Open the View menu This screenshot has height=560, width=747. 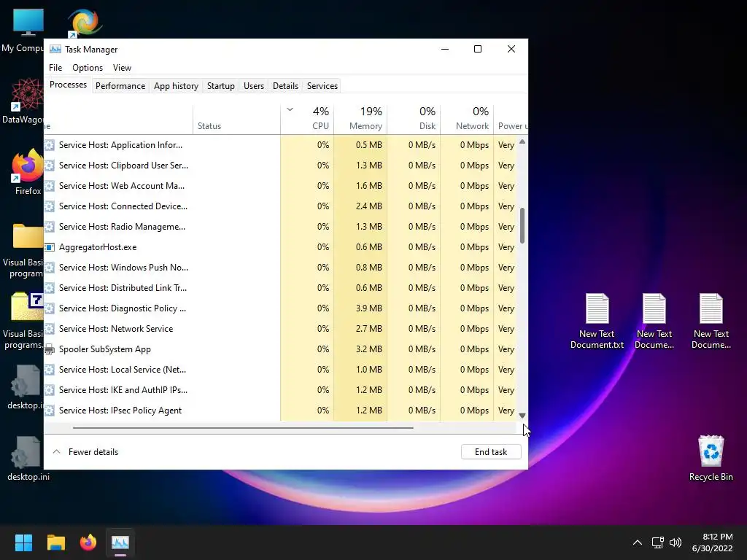coord(122,68)
